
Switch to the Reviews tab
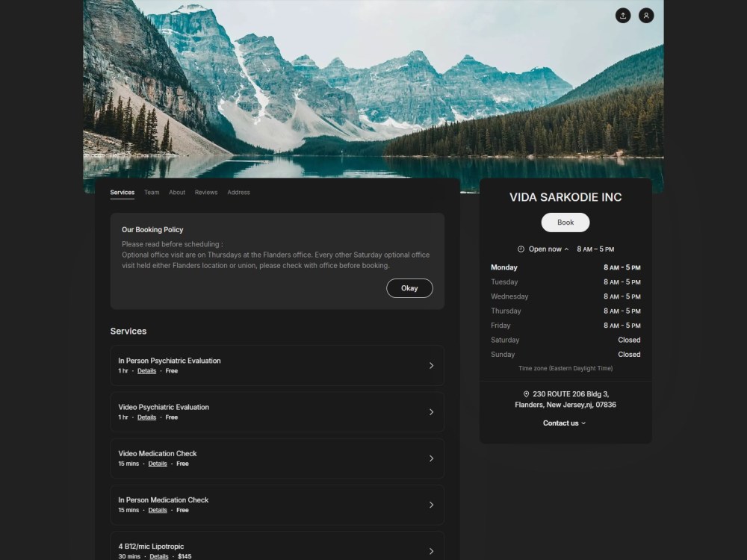[206, 193]
